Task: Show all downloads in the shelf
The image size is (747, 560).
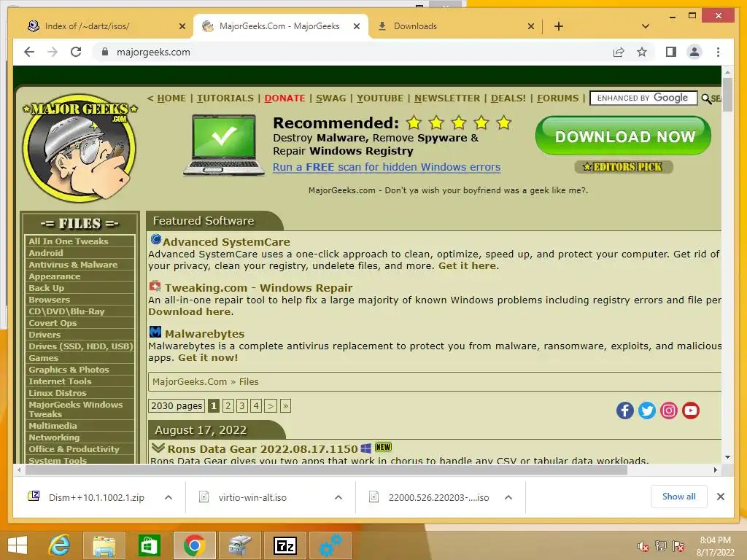Action: [x=679, y=497]
